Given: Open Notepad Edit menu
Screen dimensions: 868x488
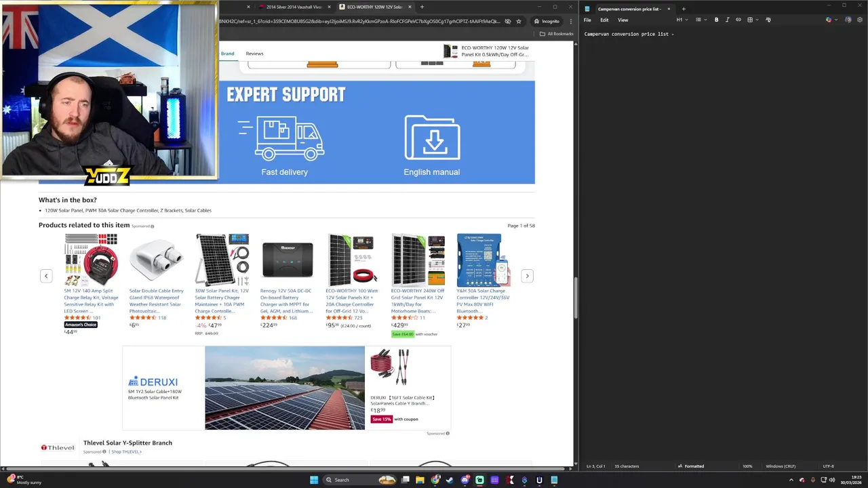Looking at the screenshot, I should pos(604,20).
